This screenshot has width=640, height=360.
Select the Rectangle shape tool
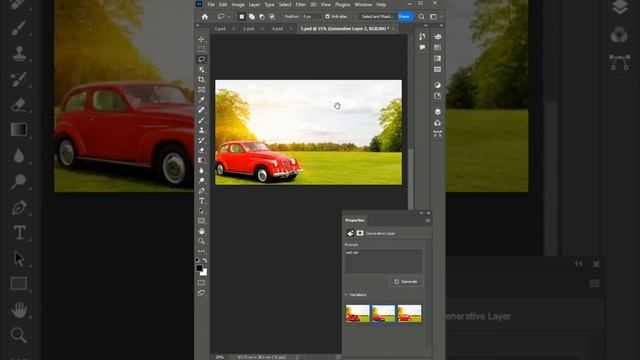[201, 221]
